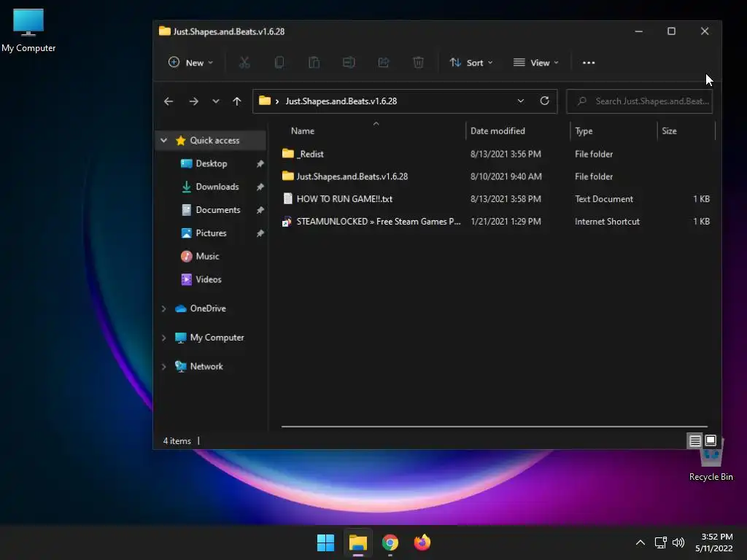The width and height of the screenshot is (747, 560).
Task: Go forward with the right arrow
Action: (193, 101)
